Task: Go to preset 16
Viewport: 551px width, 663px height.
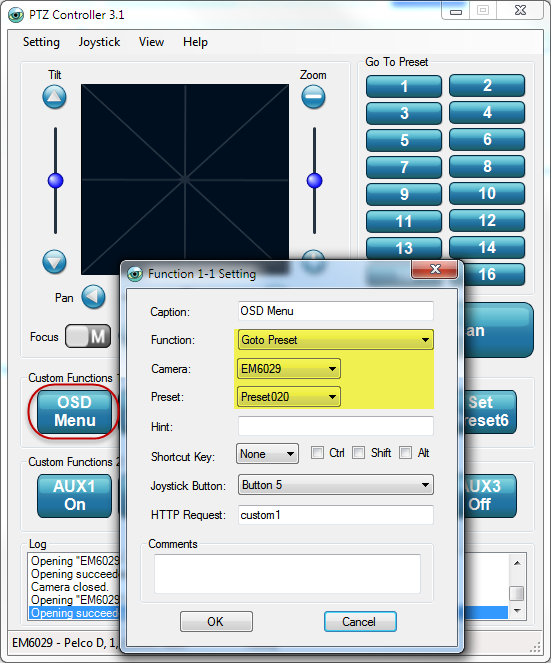Action: (494, 274)
